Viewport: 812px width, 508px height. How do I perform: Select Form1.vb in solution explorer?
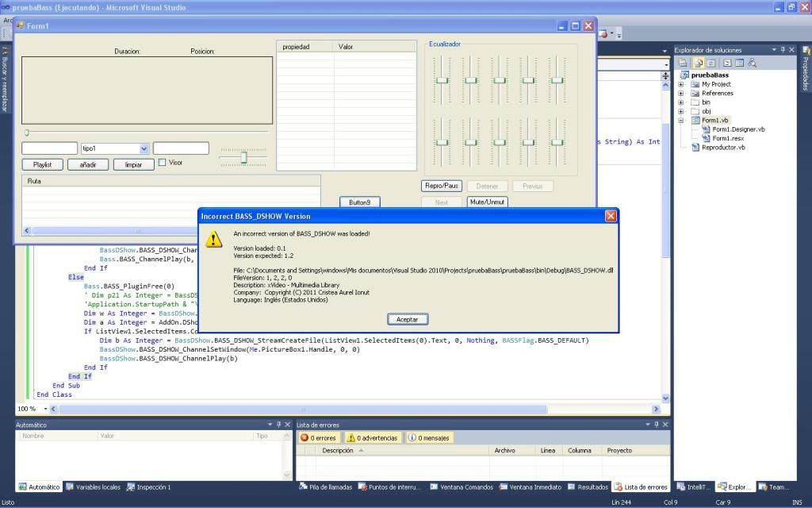point(714,121)
